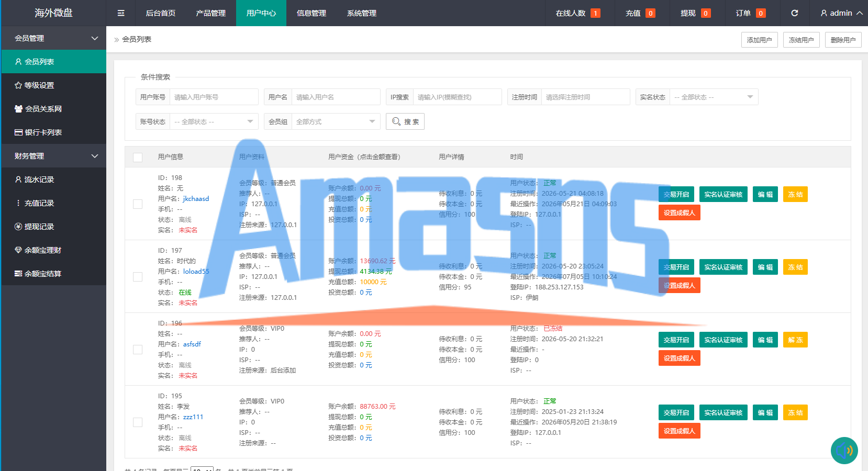The height and width of the screenshot is (471, 868).
Task: Click the 提现记录 yen icon
Action: [x=18, y=227]
